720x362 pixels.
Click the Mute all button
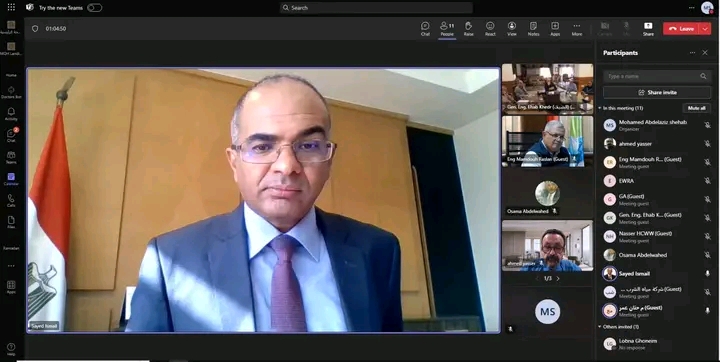tap(697, 108)
